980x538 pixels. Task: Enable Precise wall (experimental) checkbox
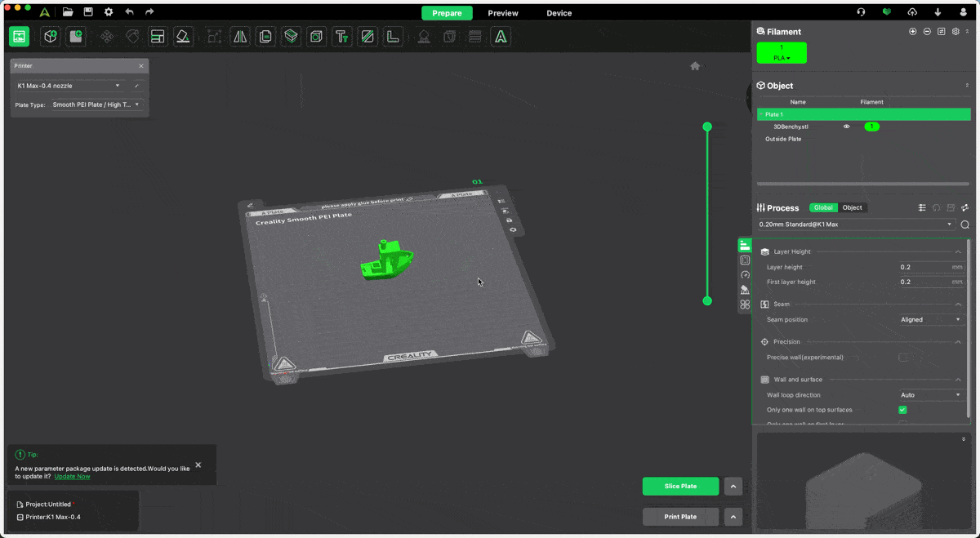[903, 358]
